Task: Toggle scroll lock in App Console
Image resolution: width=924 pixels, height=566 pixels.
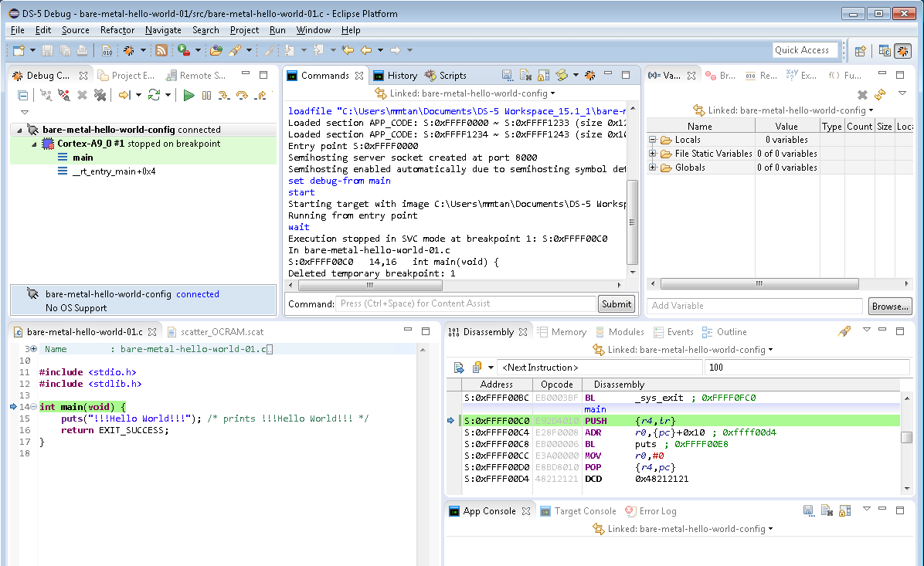Action: tap(844, 511)
